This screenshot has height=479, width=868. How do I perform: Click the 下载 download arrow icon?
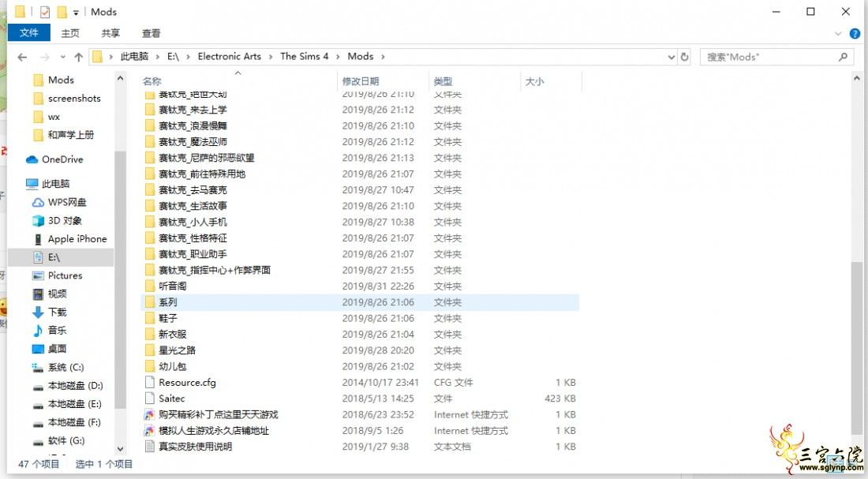(38, 312)
